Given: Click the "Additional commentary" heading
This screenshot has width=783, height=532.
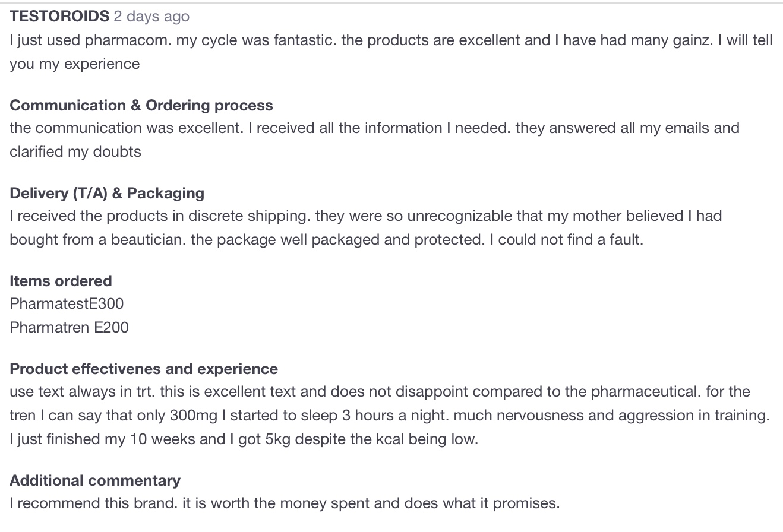Looking at the screenshot, I should coord(95,480).
